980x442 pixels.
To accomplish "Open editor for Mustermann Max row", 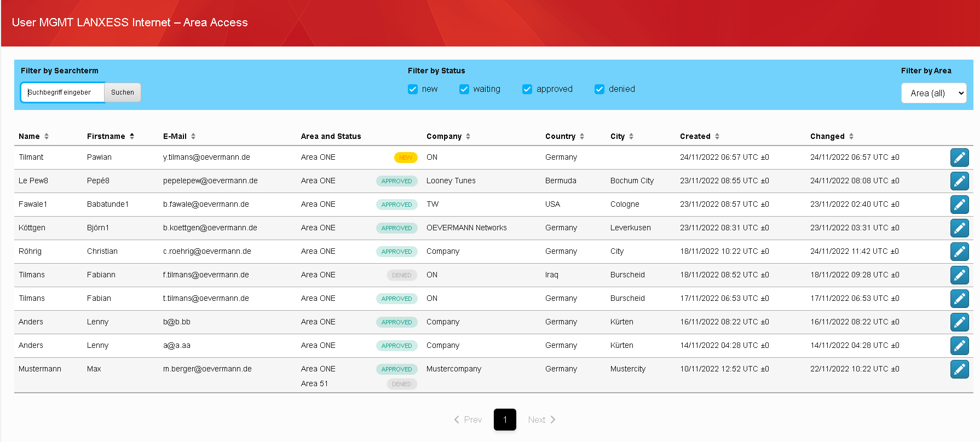I will pos(959,369).
